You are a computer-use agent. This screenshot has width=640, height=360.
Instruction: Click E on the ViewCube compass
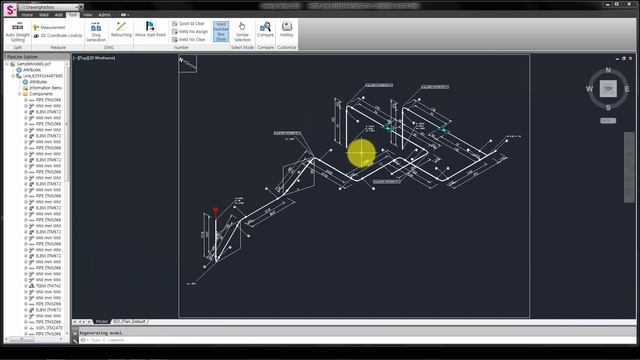point(627,89)
